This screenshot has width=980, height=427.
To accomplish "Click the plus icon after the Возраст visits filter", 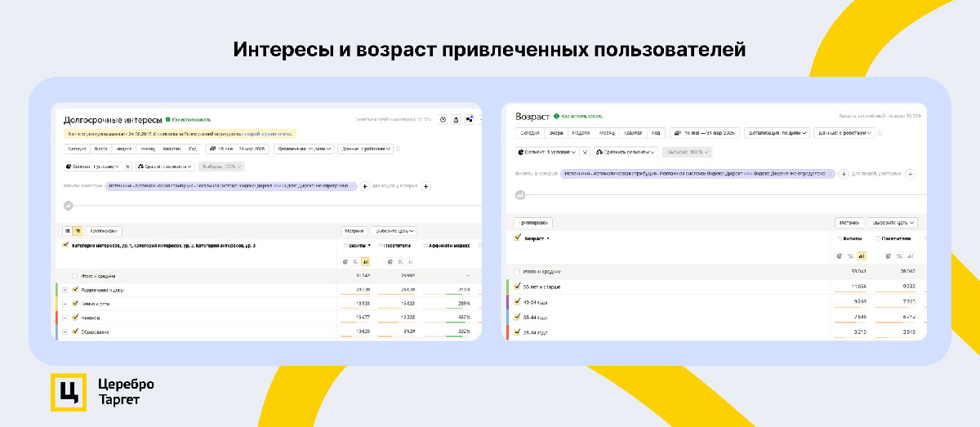I will tap(844, 173).
